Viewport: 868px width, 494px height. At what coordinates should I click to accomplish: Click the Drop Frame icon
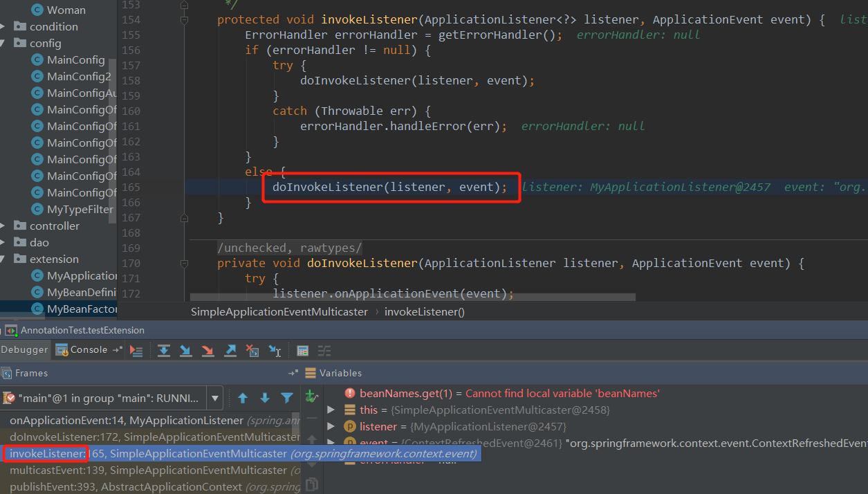252,351
